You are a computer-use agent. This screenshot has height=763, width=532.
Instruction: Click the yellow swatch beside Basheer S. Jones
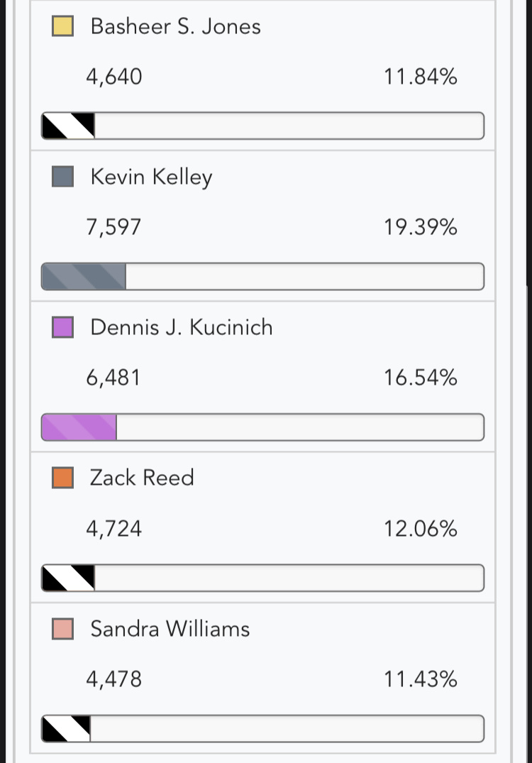coord(62,26)
